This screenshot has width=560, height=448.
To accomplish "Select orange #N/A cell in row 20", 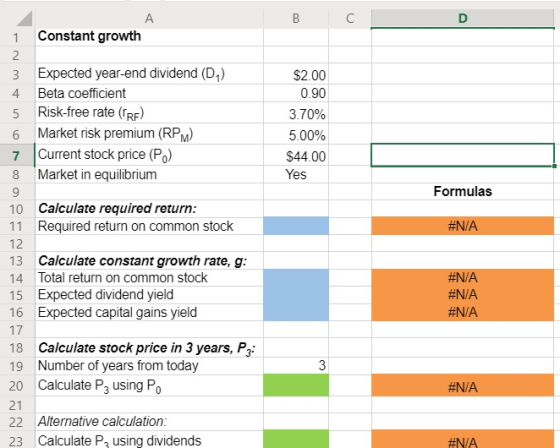I will point(462,385).
